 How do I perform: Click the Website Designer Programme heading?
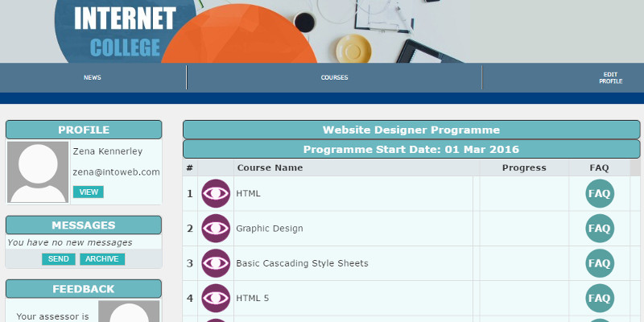(411, 130)
